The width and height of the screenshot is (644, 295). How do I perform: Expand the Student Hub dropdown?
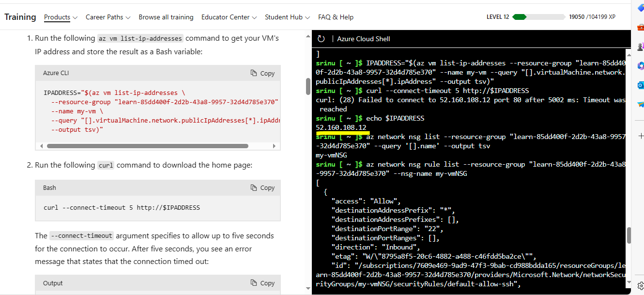click(287, 17)
